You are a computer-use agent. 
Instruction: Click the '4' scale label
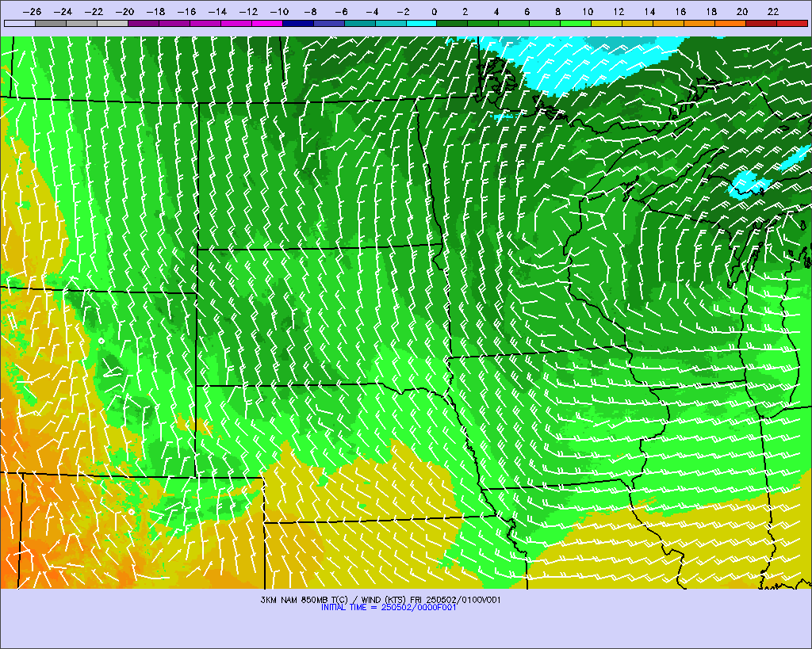(496, 12)
